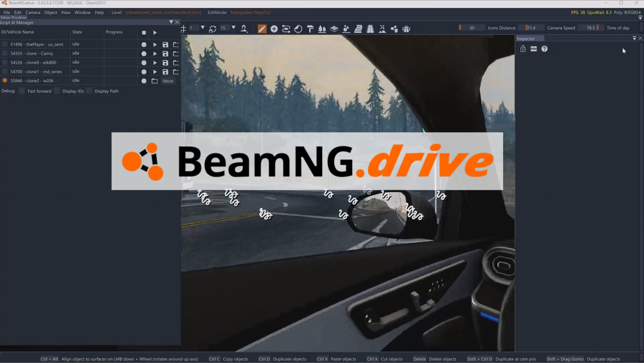Screen dimensions: 644x363
Task: Toggle the Display IDs checkbox
Action: click(57, 91)
